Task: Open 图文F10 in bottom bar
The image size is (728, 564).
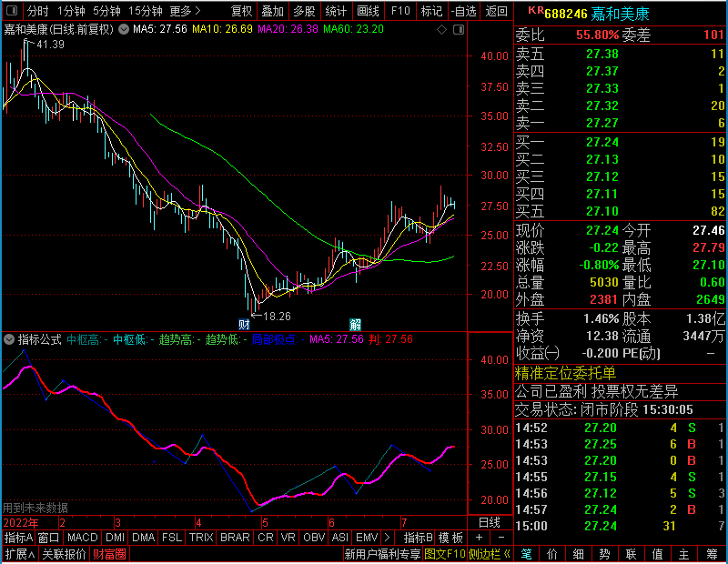Action: tap(445, 554)
